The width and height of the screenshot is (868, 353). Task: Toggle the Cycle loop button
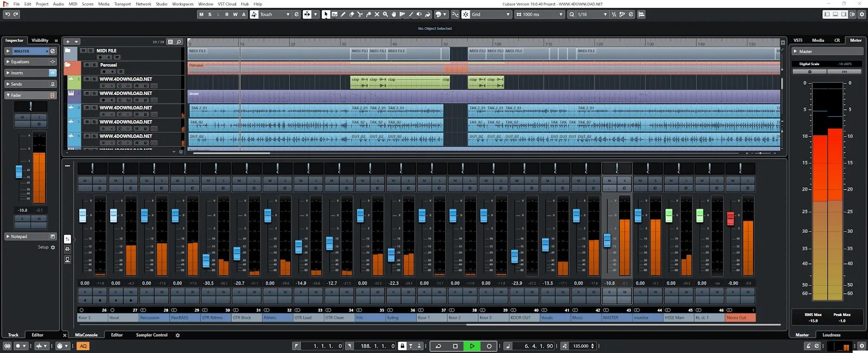point(438,346)
